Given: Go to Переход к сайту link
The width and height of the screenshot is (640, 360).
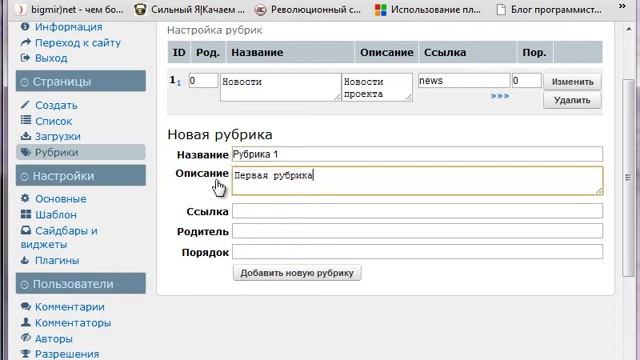Looking at the screenshot, I should coord(78,42).
